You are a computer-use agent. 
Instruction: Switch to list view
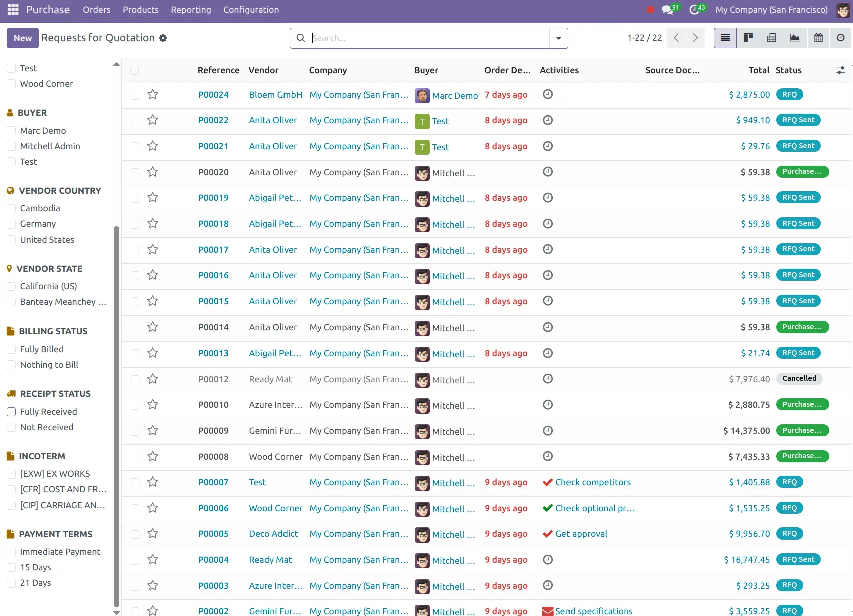(725, 38)
